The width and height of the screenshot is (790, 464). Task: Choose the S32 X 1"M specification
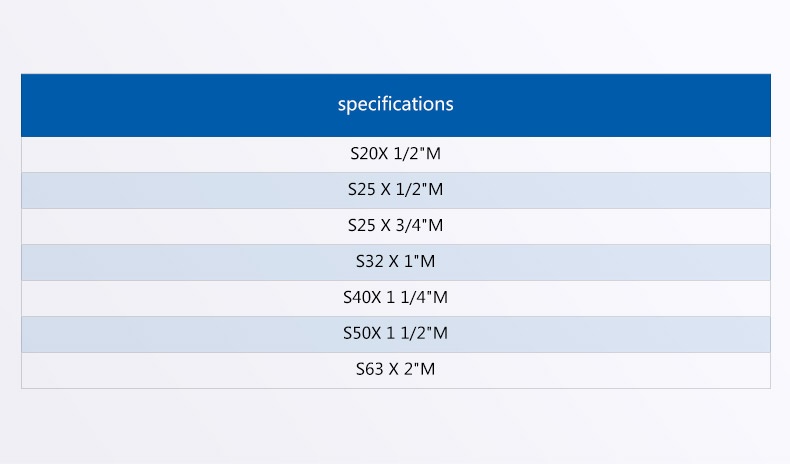pyautogui.click(x=396, y=262)
